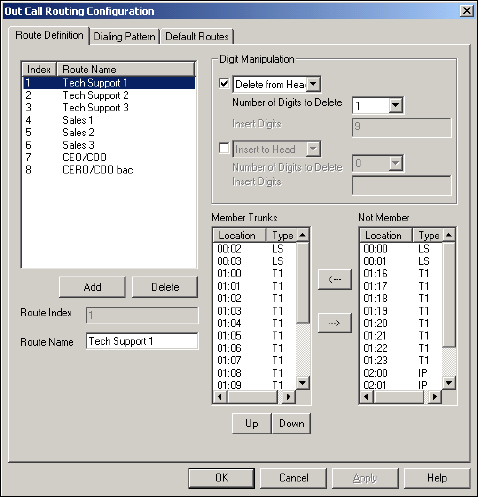Click the Delete route button
Viewport: 478px width, 497px height.
tap(165, 287)
